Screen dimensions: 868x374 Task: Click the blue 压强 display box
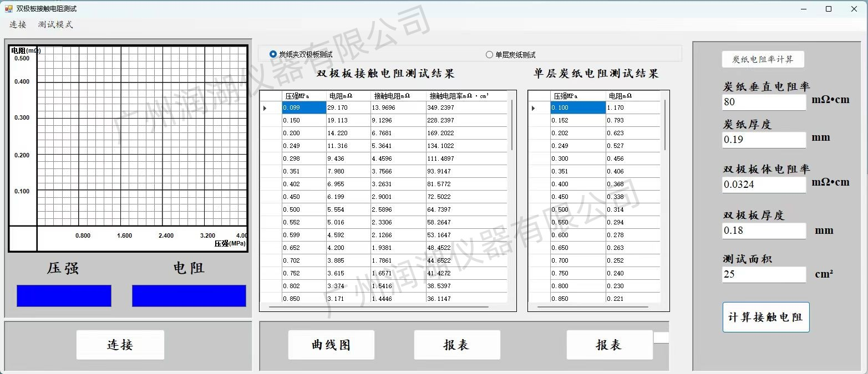coord(64,295)
